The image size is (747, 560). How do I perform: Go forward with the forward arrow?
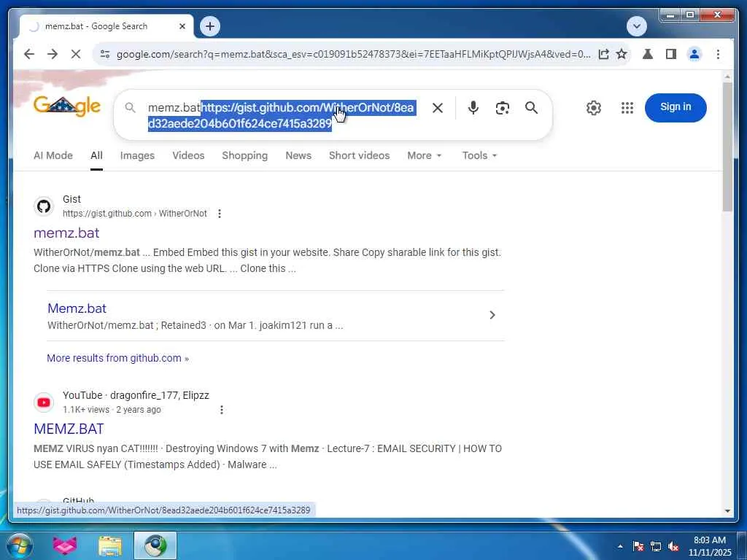[x=53, y=54]
